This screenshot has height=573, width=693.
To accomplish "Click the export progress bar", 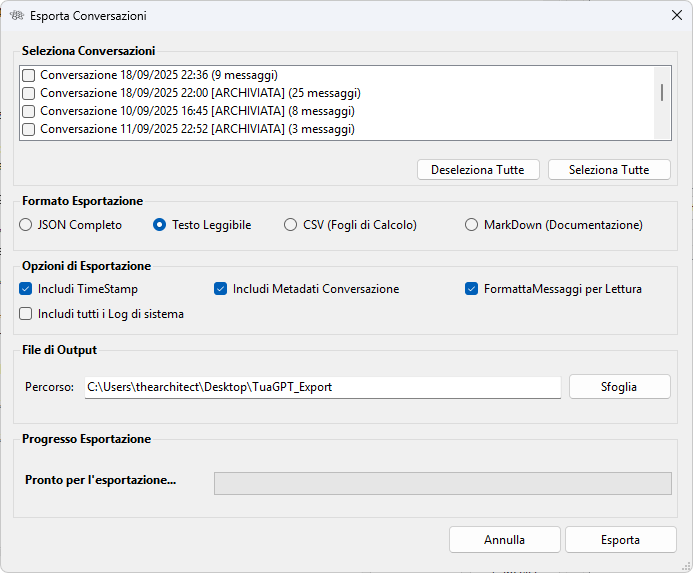I will [x=443, y=483].
